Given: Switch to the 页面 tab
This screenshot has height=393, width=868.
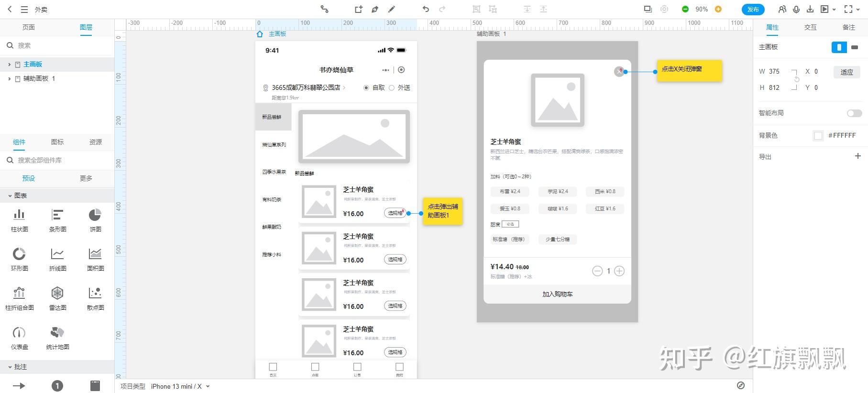Looking at the screenshot, I should (x=29, y=27).
